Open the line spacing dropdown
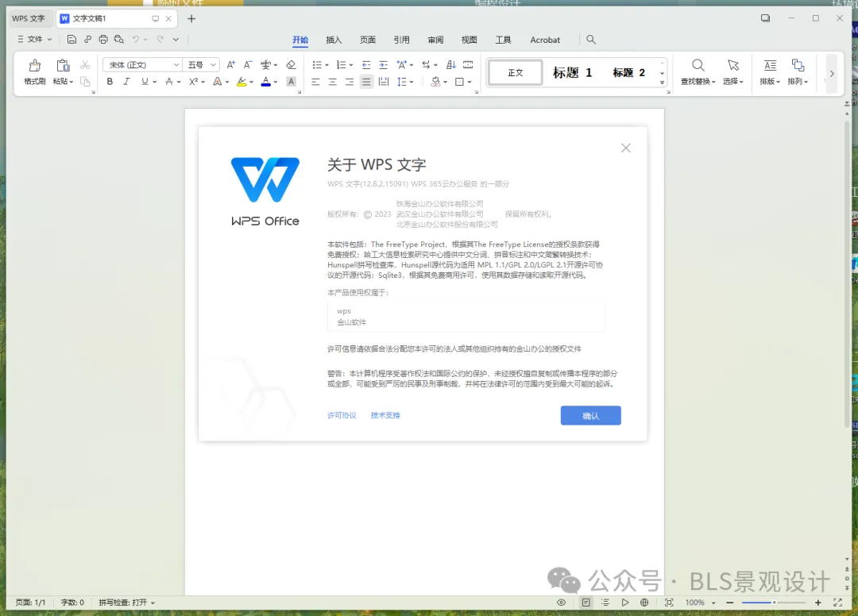The width and height of the screenshot is (858, 616). click(412, 82)
